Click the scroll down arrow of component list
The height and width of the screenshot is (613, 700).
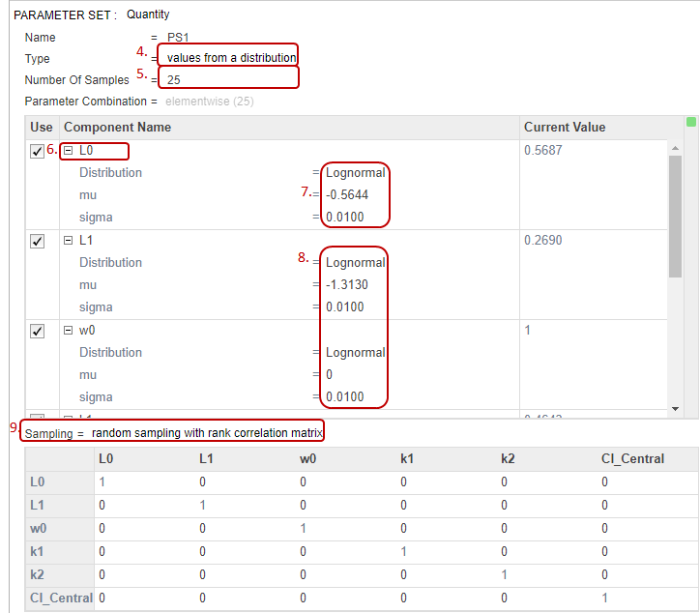click(x=675, y=409)
